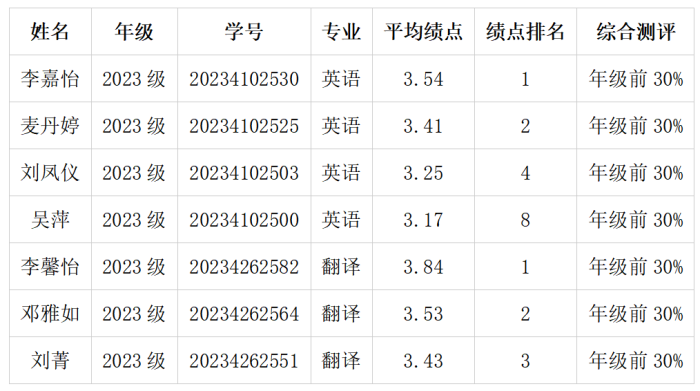Select the name 李嘉怡

coord(50,79)
